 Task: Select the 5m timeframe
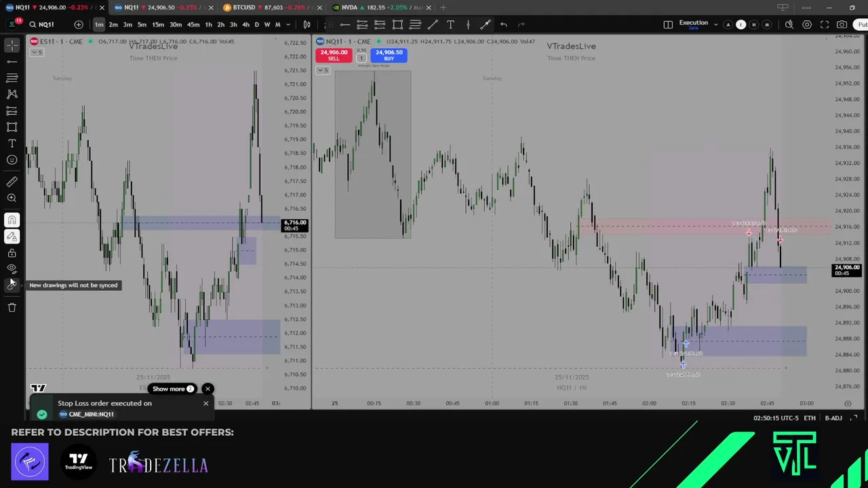142,24
